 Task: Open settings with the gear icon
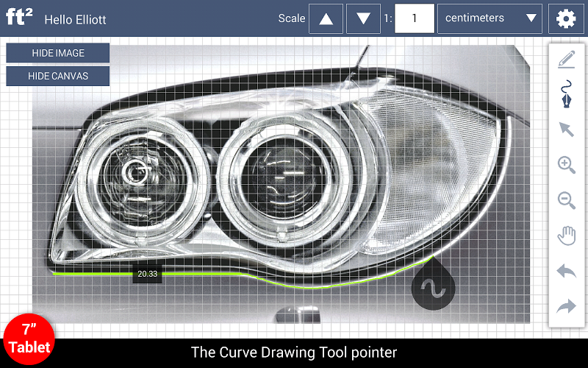[x=565, y=18]
